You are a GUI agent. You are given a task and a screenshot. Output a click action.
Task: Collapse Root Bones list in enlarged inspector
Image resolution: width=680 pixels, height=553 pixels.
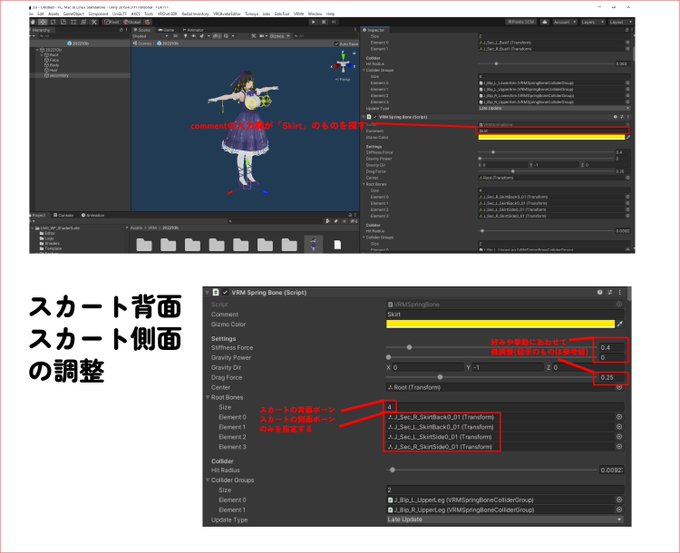pyautogui.click(x=208, y=397)
